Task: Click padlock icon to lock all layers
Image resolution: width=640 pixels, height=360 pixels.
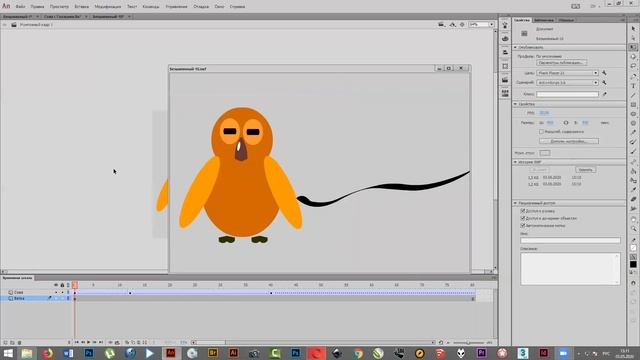Action: point(62,285)
